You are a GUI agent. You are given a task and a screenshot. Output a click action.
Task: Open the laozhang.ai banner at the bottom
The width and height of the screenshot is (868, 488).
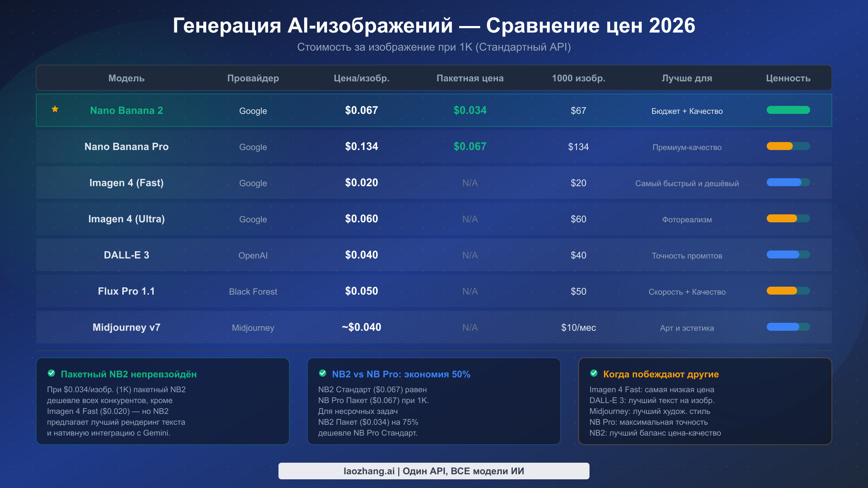[x=434, y=471]
